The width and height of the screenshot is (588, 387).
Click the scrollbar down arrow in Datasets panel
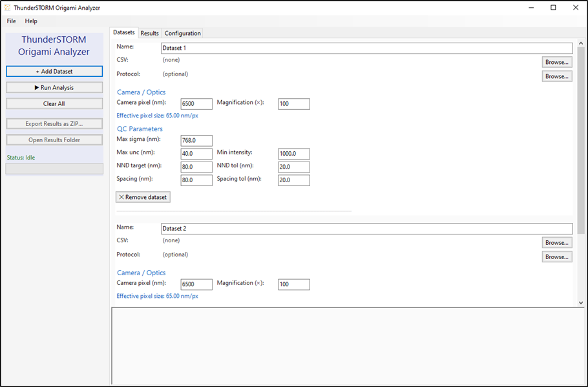581,302
